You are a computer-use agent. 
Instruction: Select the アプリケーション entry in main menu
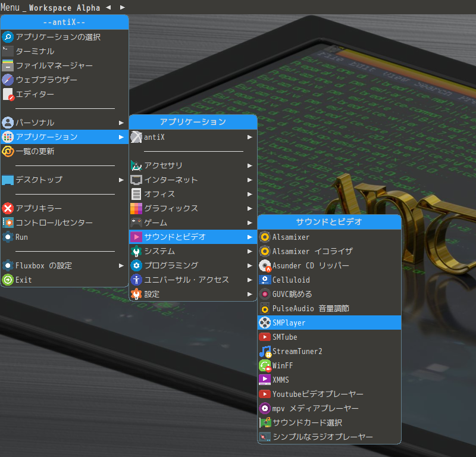(x=65, y=137)
